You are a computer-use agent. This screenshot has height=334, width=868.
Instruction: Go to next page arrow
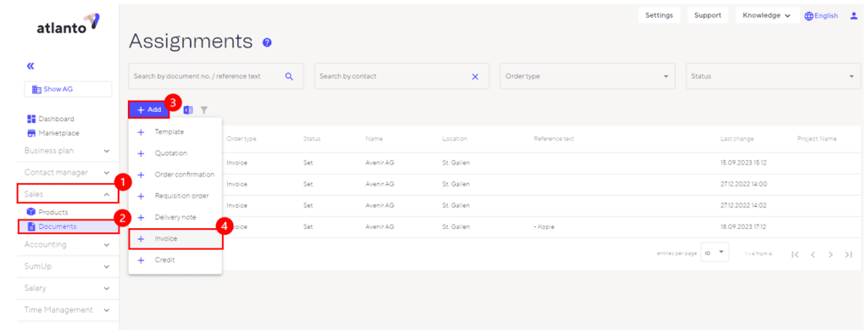(x=831, y=254)
